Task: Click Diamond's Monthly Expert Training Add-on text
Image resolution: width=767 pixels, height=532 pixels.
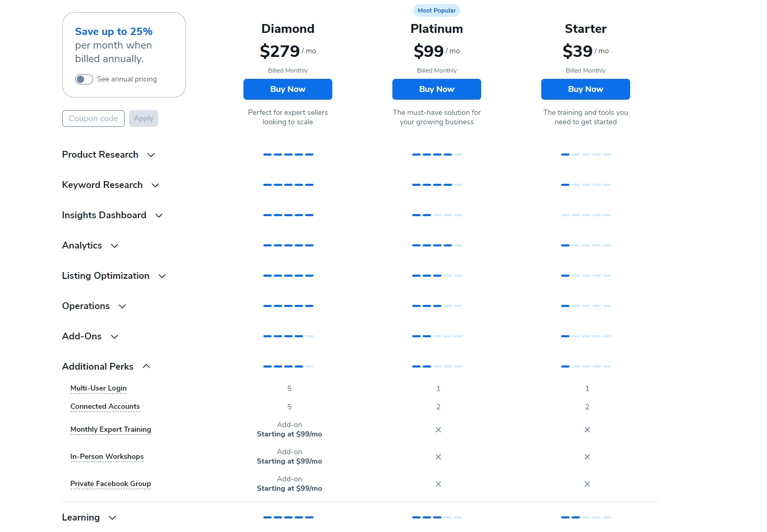Action: pyautogui.click(x=289, y=429)
